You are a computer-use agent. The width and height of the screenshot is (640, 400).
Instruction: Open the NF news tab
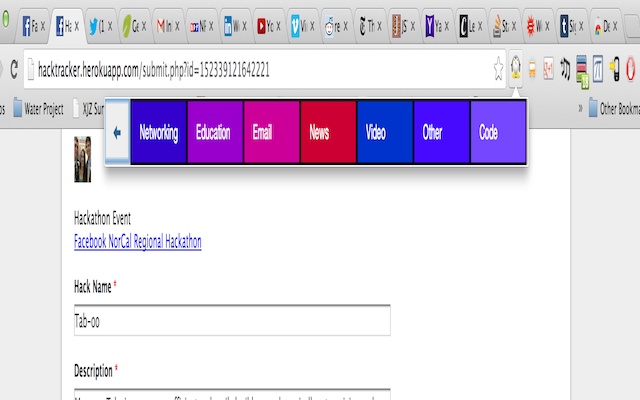tap(202, 27)
